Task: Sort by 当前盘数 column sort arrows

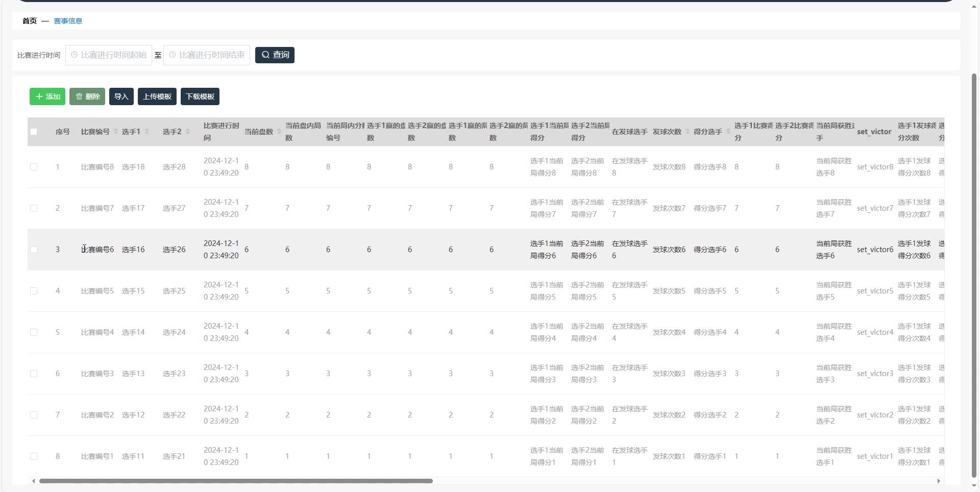Action: (279, 132)
